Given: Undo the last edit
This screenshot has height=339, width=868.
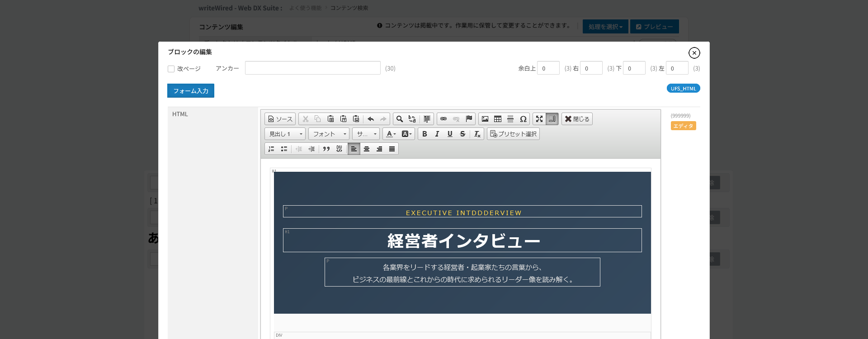Looking at the screenshot, I should [x=371, y=119].
